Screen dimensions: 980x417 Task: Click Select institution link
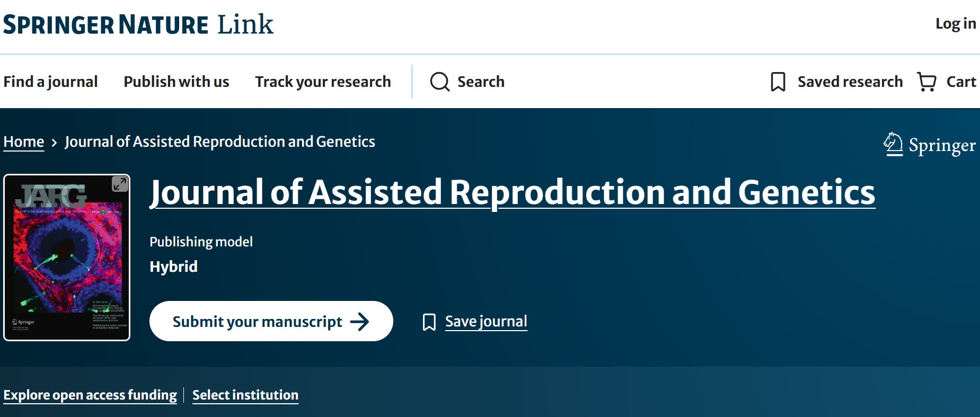(245, 395)
